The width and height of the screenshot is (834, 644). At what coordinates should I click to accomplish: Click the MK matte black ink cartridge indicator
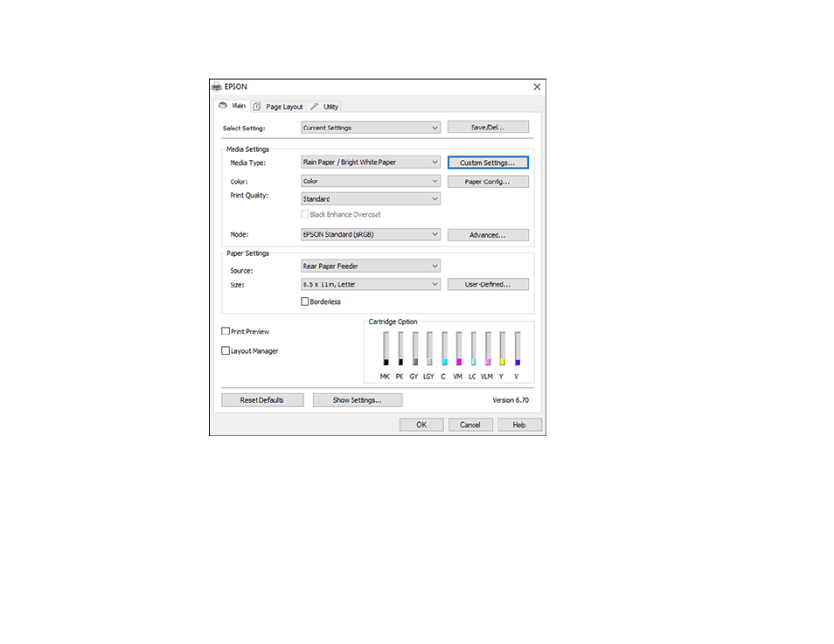385,349
